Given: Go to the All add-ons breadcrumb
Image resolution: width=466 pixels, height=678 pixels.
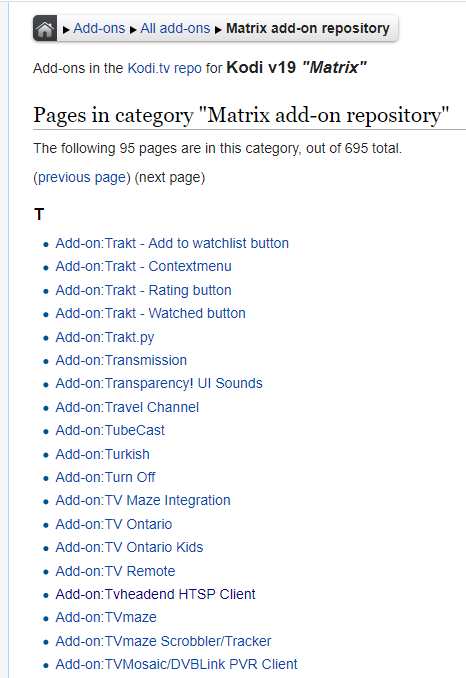Looking at the screenshot, I should point(175,29).
